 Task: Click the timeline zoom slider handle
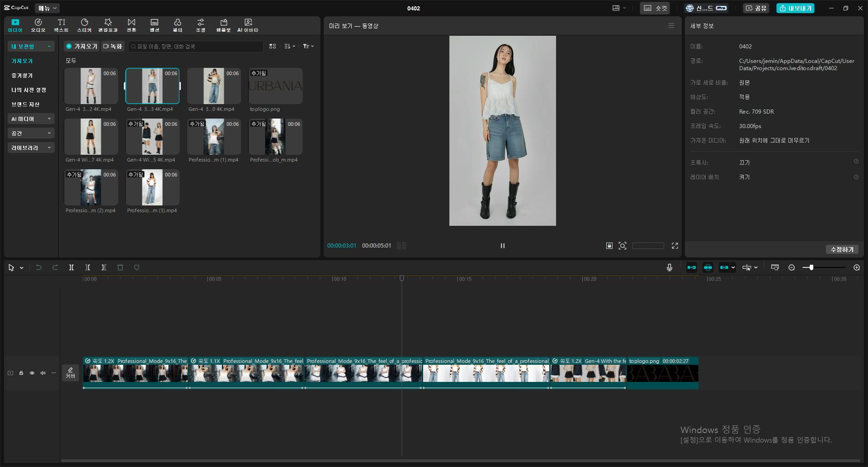point(811,268)
